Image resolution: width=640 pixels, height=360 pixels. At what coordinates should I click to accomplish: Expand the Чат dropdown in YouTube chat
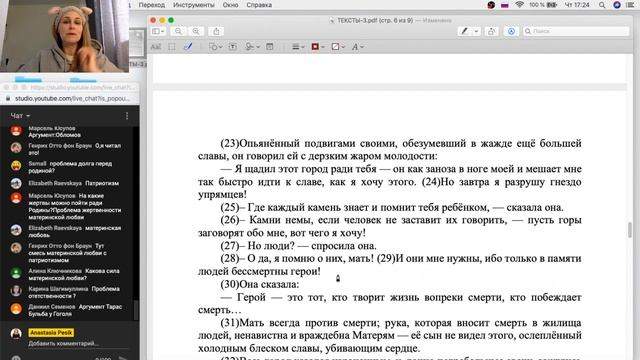[20, 116]
